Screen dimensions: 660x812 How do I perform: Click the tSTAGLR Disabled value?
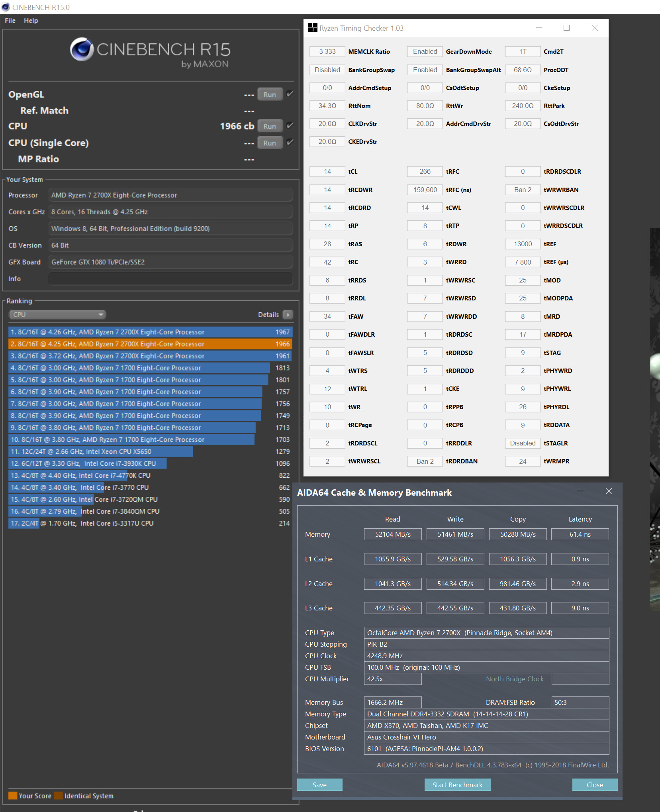523,443
